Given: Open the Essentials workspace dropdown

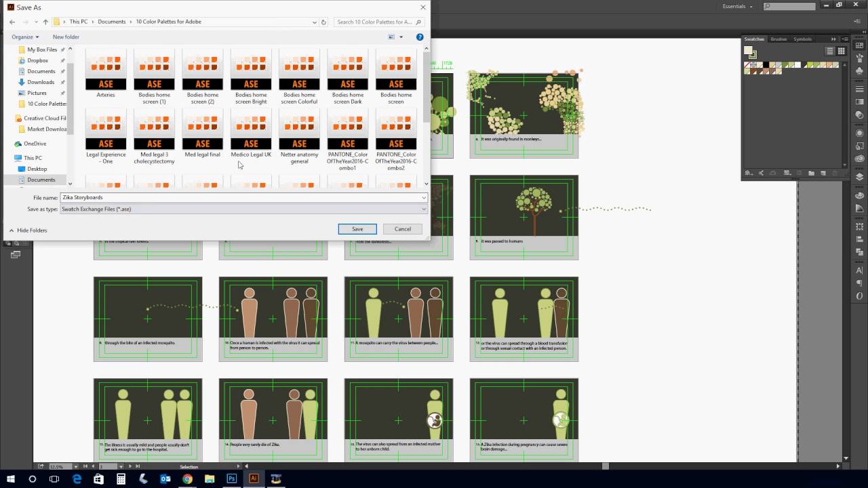Looking at the screenshot, I should pyautogui.click(x=738, y=6).
